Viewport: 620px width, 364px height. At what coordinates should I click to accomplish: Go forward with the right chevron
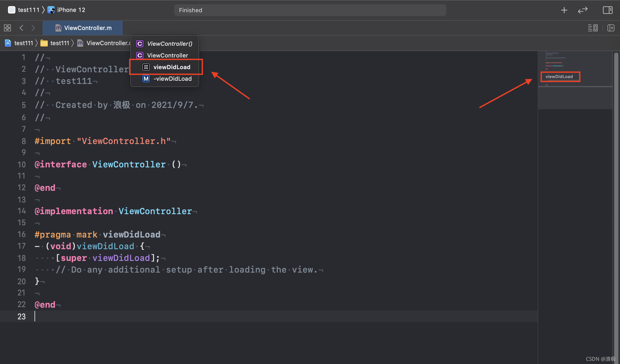(x=33, y=28)
